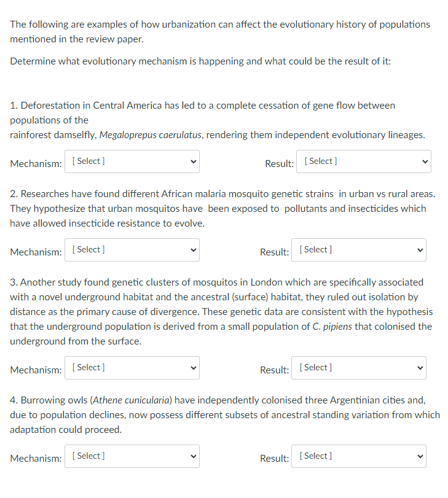The width and height of the screenshot is (448, 498).
Task: Choose Mechanism for London mosquitos question
Action: tap(132, 368)
